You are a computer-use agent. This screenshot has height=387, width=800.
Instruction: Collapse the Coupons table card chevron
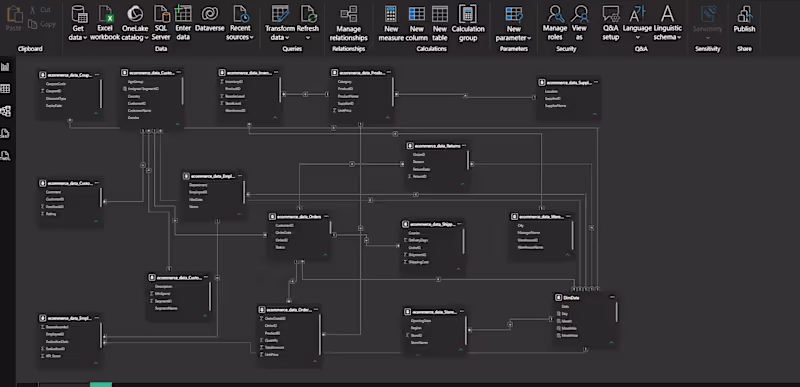(96, 113)
